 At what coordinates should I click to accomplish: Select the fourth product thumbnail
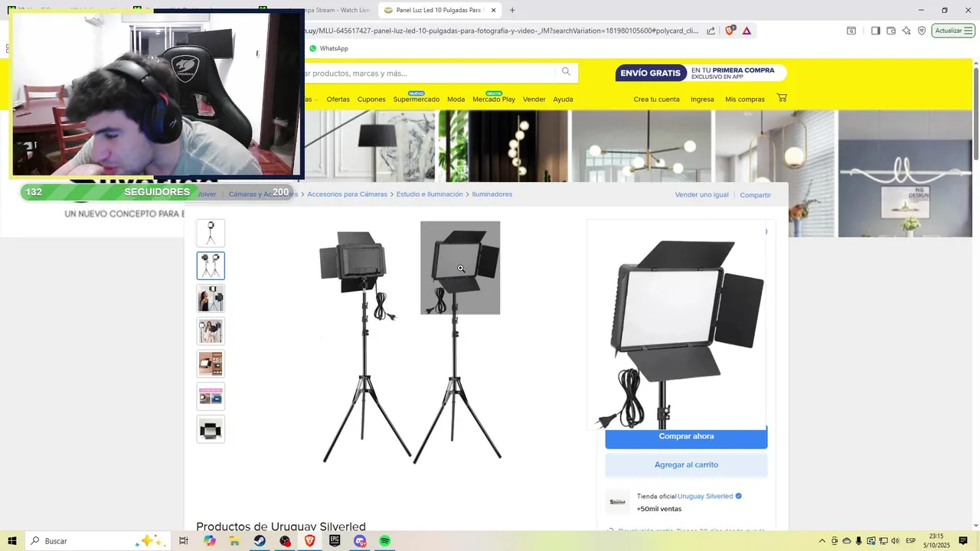coord(211,331)
